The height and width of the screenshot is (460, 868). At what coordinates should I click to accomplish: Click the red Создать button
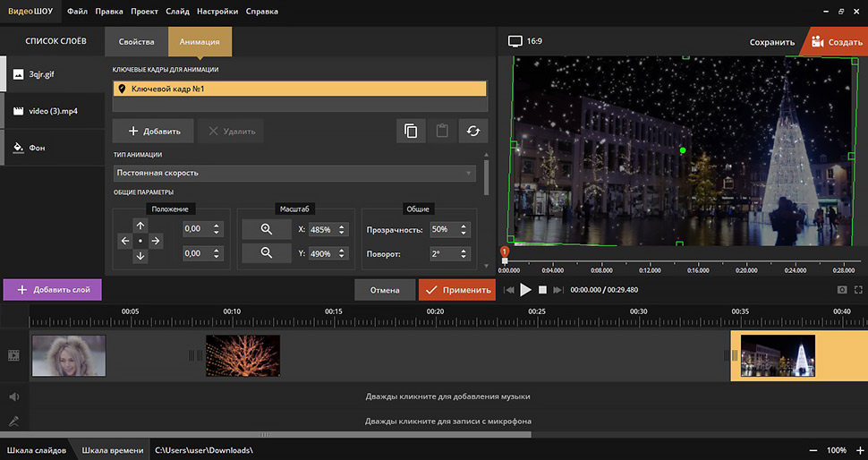pos(836,42)
